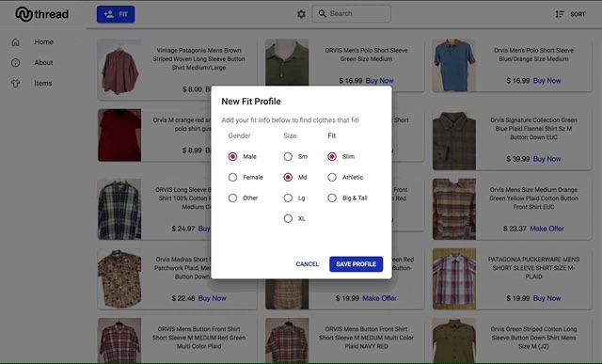Open the blue Orvis polo thumbnail
The width and height of the screenshot is (602, 364).
click(x=454, y=65)
